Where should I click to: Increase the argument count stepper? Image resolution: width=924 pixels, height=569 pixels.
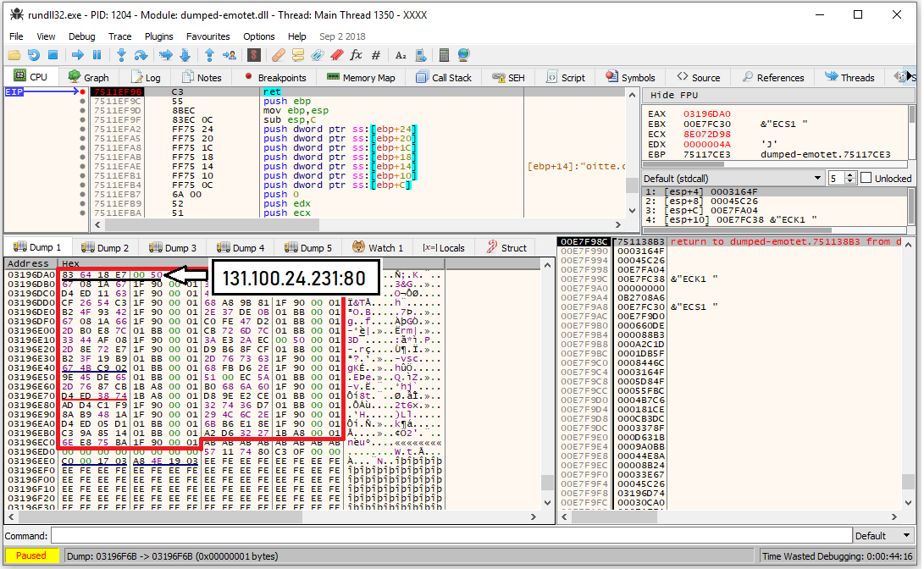tap(849, 175)
